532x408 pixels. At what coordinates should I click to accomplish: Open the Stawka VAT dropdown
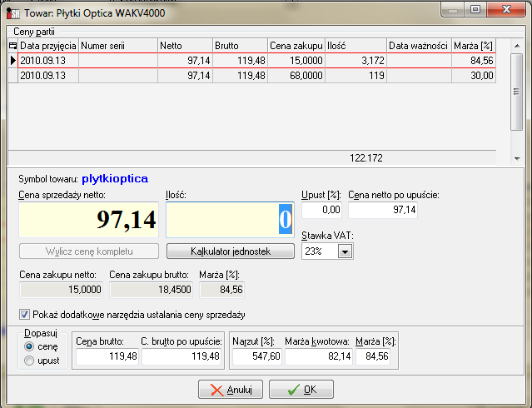(x=345, y=251)
